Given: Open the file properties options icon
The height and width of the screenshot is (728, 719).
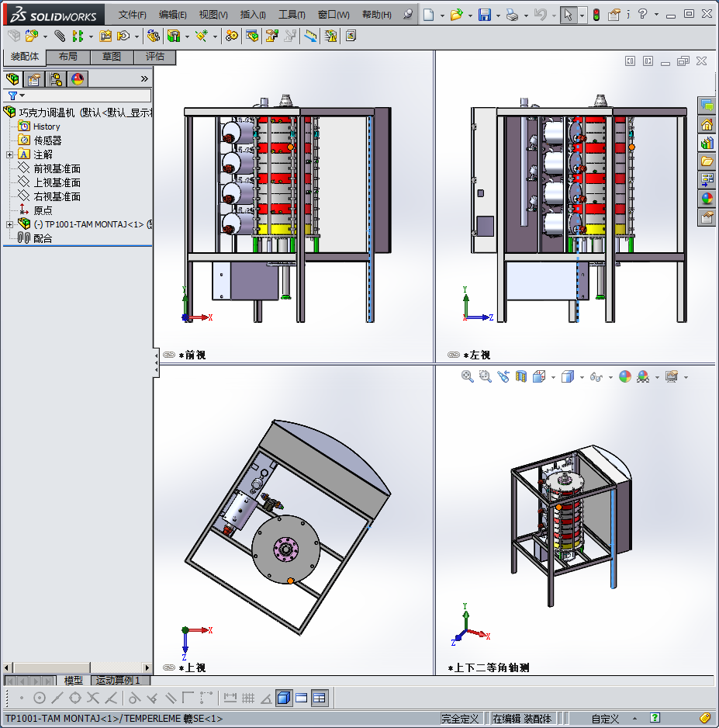Looking at the screenshot, I should pos(614,15).
